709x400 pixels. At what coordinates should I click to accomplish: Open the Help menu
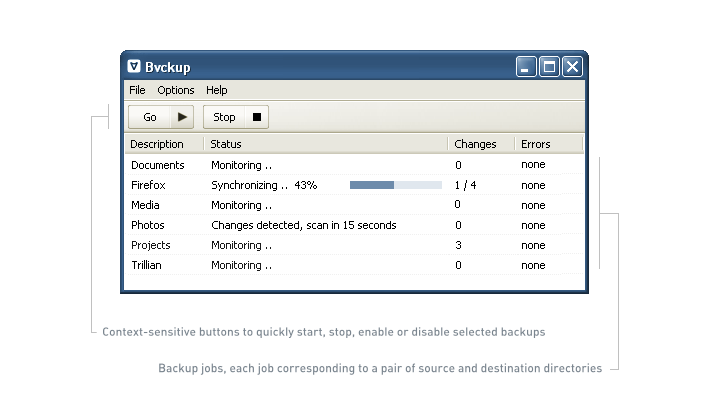tap(217, 90)
